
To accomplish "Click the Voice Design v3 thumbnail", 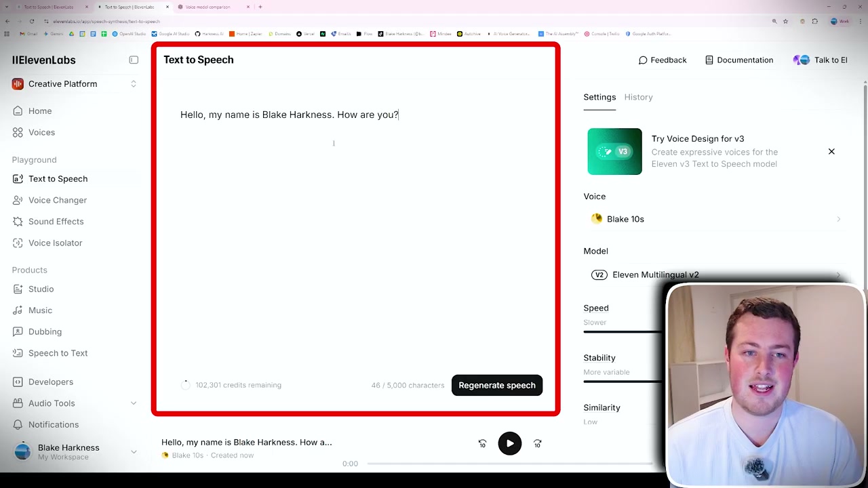I will click(614, 151).
